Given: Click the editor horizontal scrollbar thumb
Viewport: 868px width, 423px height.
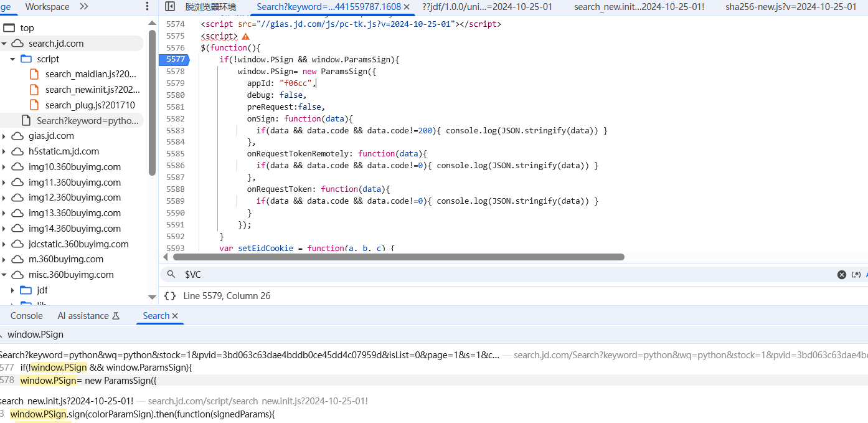Looking at the screenshot, I should tap(399, 257).
